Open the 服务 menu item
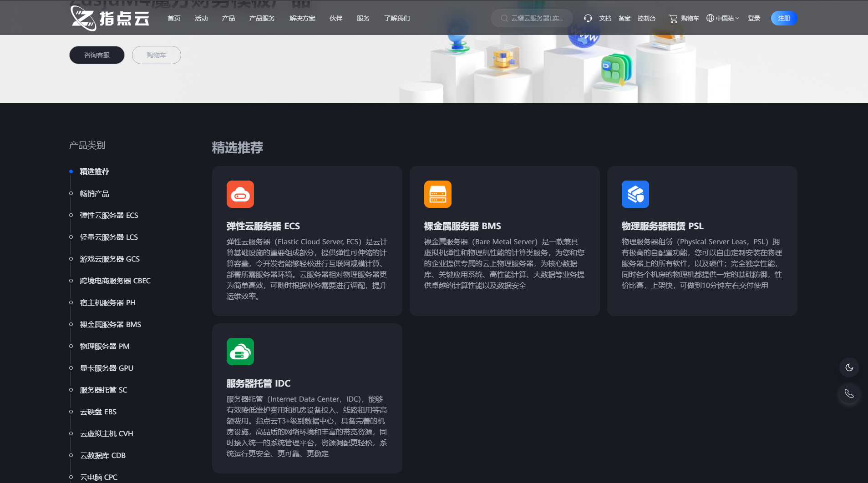The width and height of the screenshot is (868, 483). click(x=363, y=18)
